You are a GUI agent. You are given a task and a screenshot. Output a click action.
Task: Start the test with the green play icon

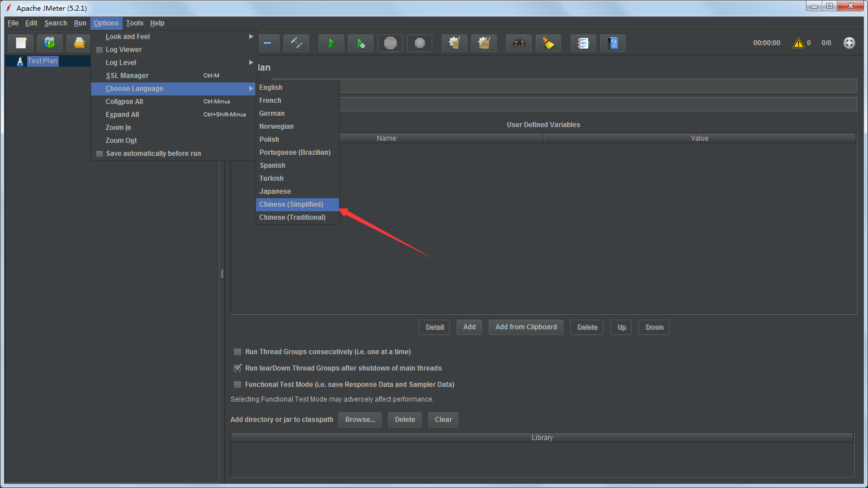[331, 43]
